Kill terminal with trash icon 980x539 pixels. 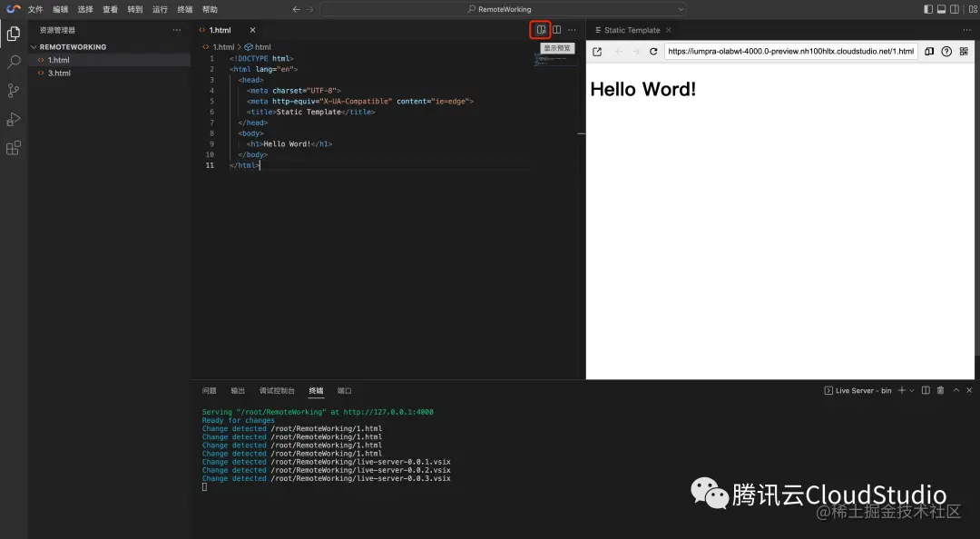[940, 390]
